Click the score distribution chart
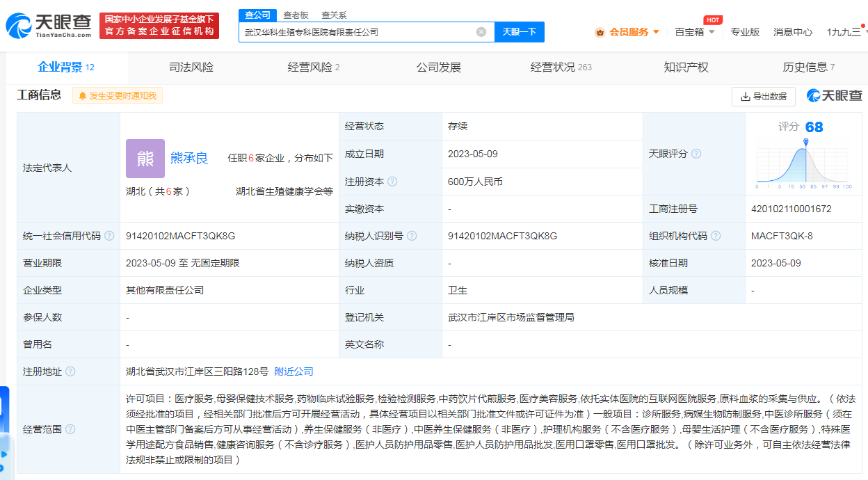Viewport: 868px width, 480px height. [x=803, y=163]
